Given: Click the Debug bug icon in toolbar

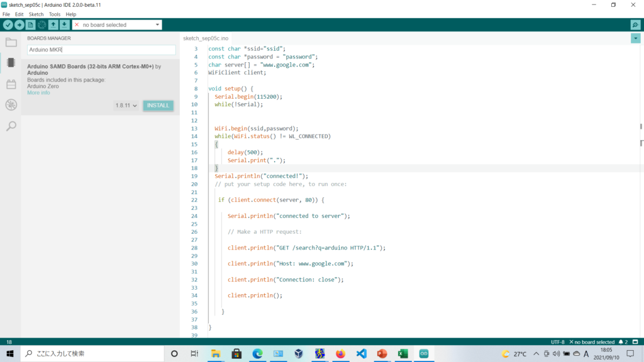Looking at the screenshot, I should tap(42, 25).
